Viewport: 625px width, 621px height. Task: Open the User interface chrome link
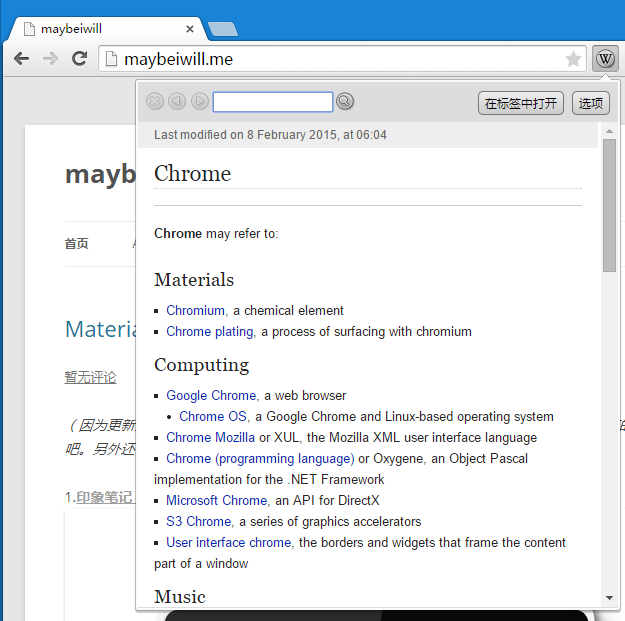[229, 543]
